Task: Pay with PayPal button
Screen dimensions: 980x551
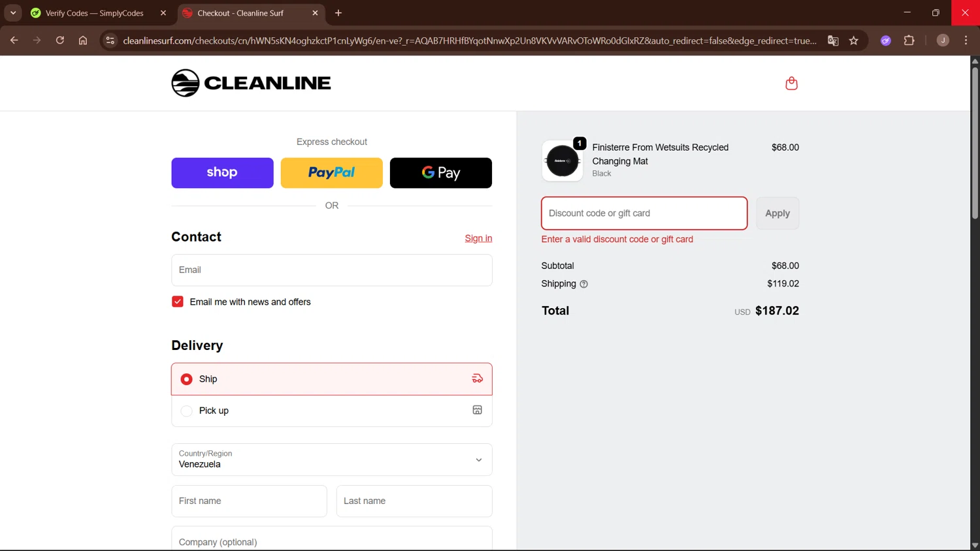Action: (x=332, y=173)
